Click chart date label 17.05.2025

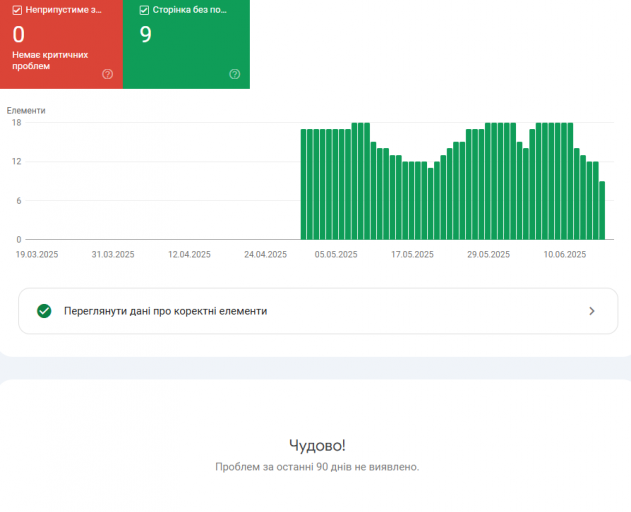pos(412,254)
